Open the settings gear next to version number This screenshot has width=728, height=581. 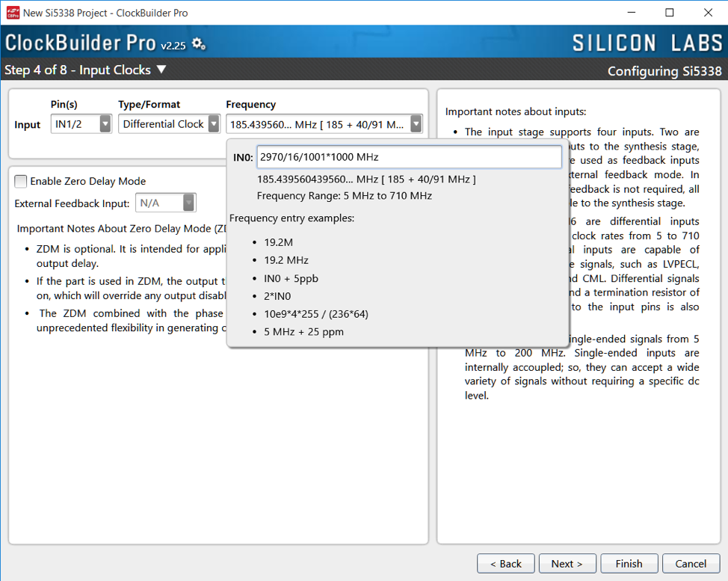(x=199, y=44)
